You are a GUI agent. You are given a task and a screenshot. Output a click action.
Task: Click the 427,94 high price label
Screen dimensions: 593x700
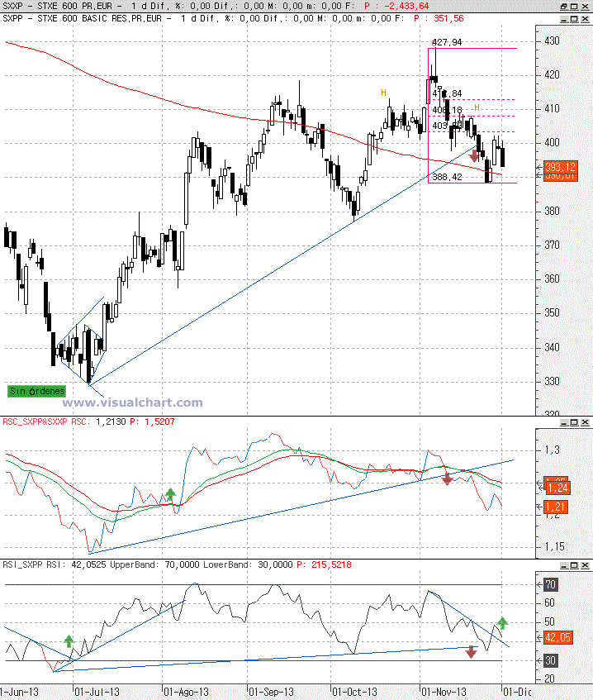coord(447,42)
